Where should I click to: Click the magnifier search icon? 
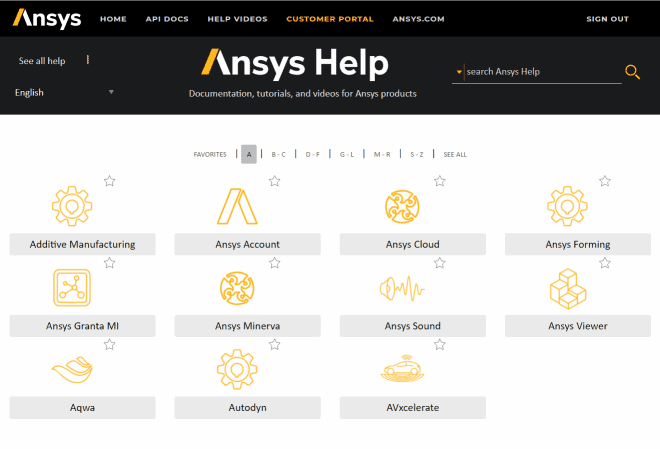632,72
